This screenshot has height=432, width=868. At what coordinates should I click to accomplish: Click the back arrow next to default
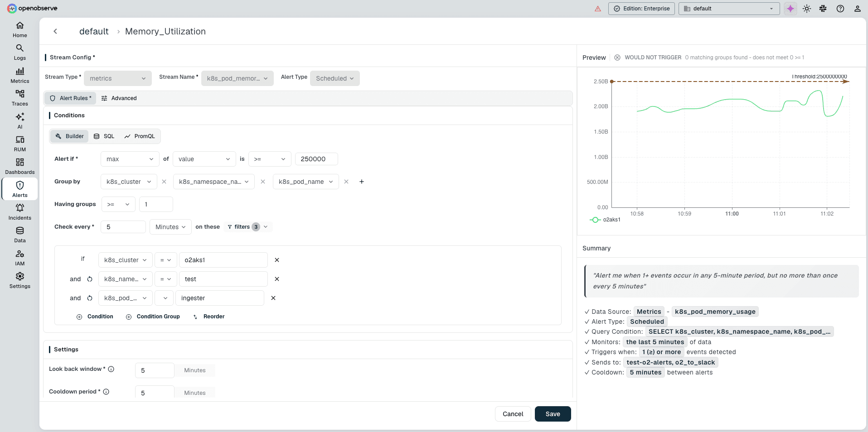pos(55,31)
